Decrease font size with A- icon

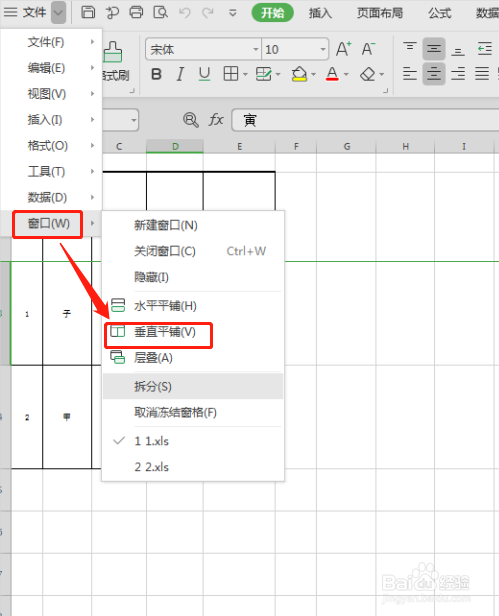(368, 49)
